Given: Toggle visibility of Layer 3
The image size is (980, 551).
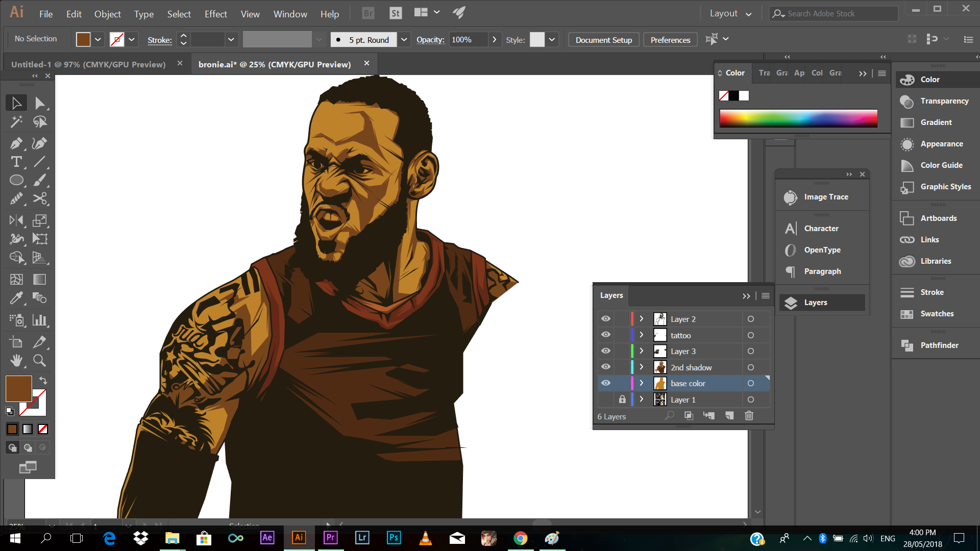Looking at the screenshot, I should pyautogui.click(x=606, y=351).
